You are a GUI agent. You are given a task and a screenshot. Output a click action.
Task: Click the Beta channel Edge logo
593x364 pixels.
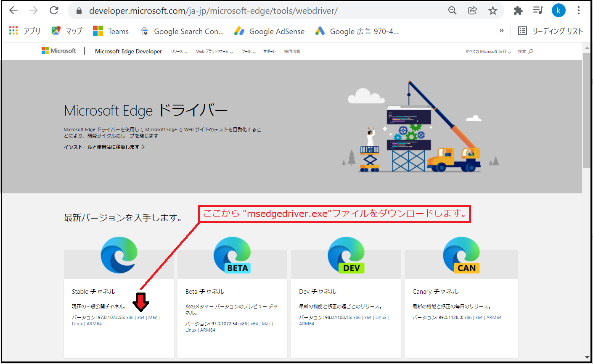coord(233,255)
